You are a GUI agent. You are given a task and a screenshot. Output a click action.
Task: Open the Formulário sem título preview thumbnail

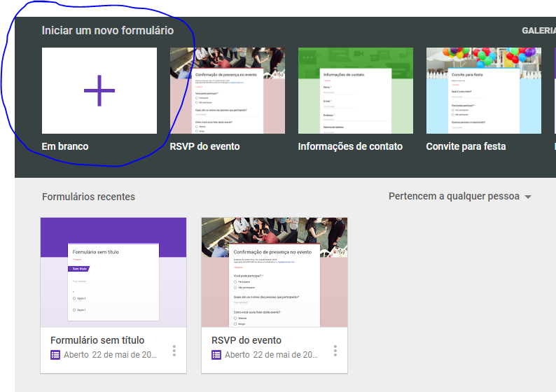pyautogui.click(x=113, y=272)
